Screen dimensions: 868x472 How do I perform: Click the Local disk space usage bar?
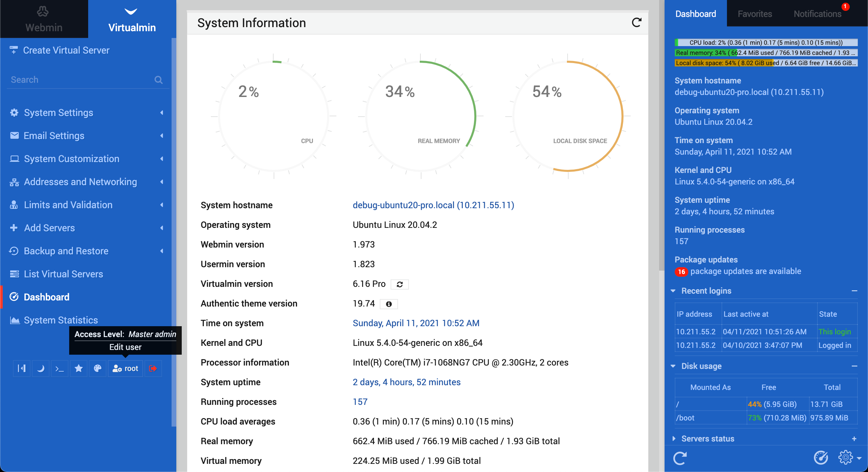click(766, 63)
